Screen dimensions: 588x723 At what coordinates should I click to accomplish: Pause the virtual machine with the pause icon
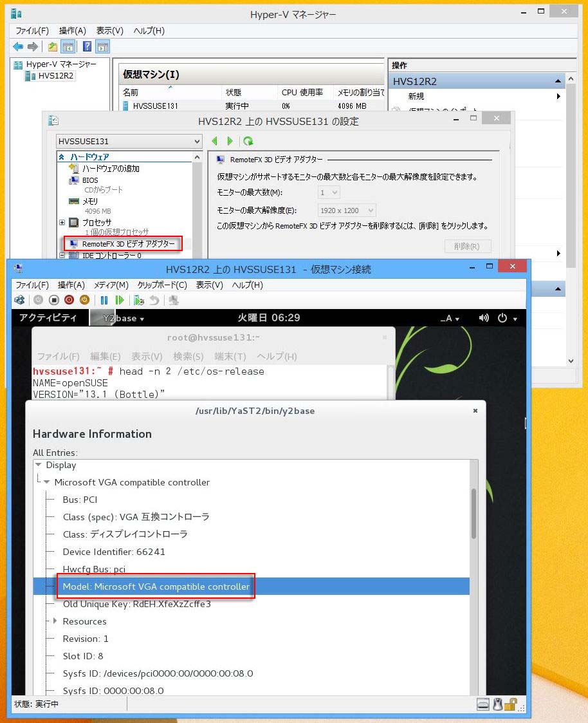pos(104,300)
